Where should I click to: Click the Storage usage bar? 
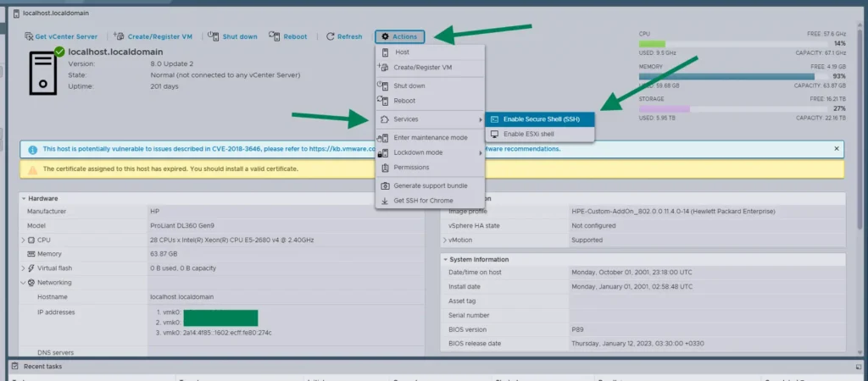point(734,109)
